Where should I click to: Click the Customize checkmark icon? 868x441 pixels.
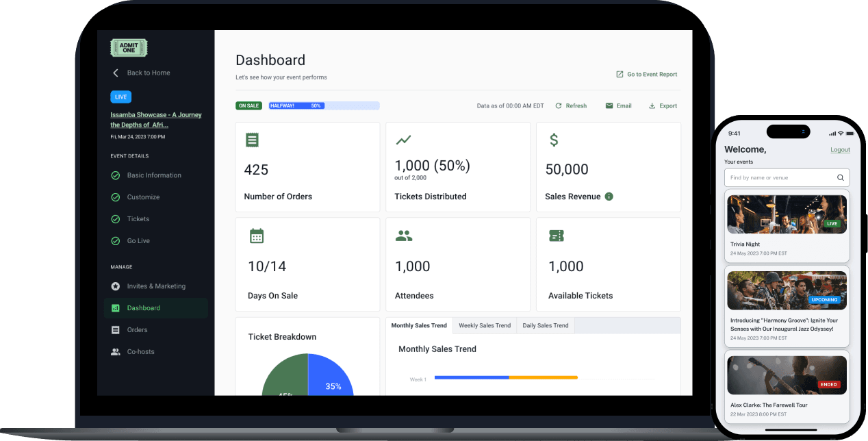[x=116, y=197]
